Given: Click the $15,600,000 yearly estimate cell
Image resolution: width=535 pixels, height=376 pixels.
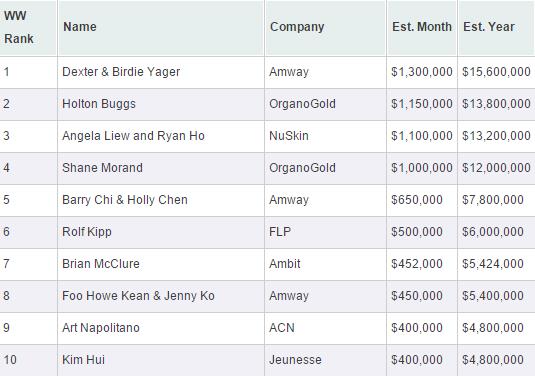Looking at the screenshot, I should click(496, 72).
